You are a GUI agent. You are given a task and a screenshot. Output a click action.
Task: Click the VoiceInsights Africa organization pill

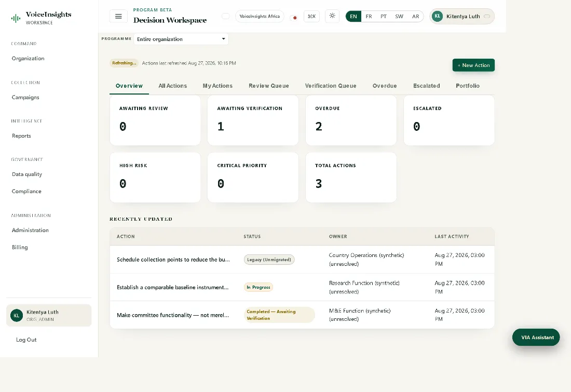(260, 17)
